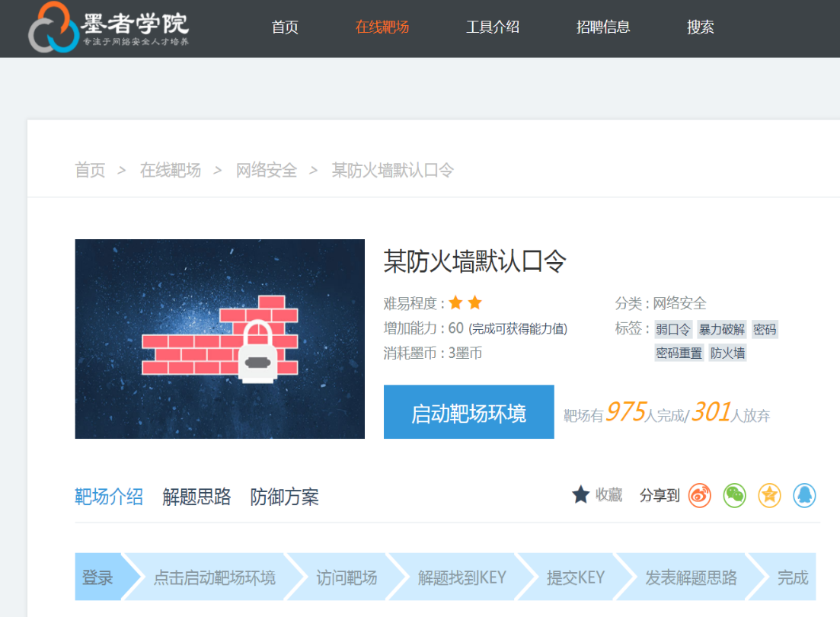Image resolution: width=840 pixels, height=630 pixels.
Task: Start the lab with 启动靶场环境 button
Action: [469, 412]
